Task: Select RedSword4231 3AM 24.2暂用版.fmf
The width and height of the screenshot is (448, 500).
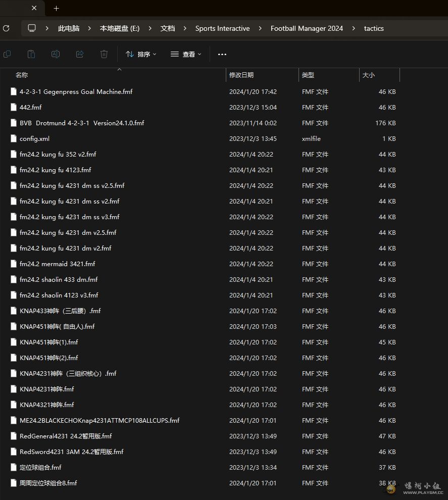Action: (71, 452)
